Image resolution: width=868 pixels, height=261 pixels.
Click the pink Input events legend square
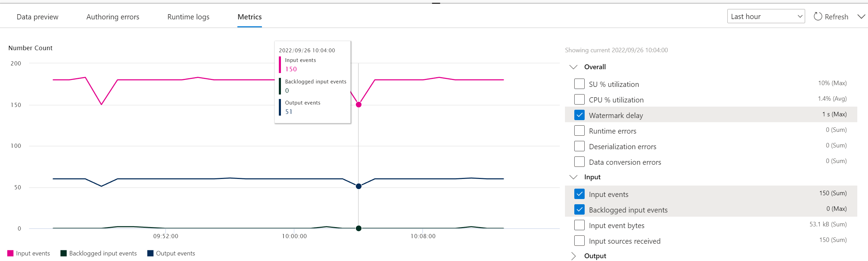pyautogui.click(x=10, y=253)
